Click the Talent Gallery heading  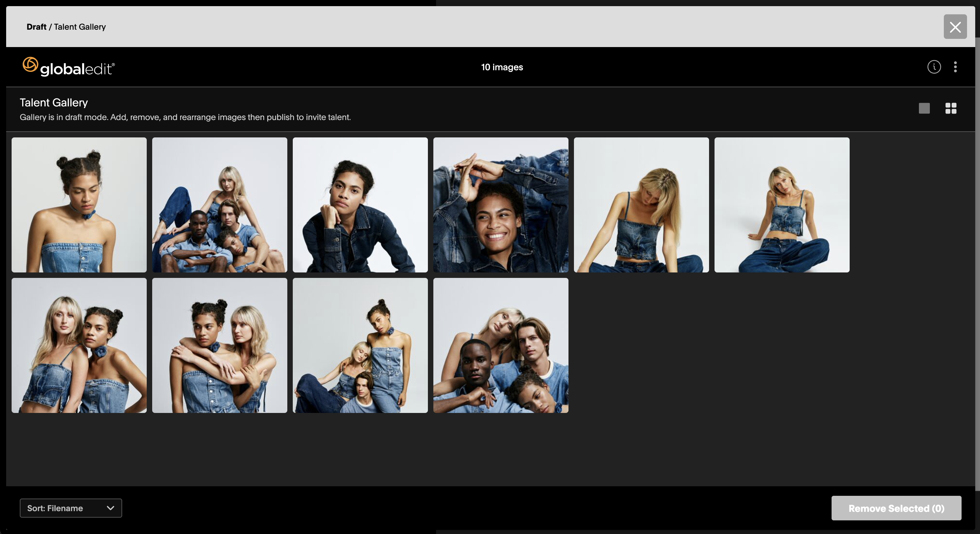coord(54,102)
